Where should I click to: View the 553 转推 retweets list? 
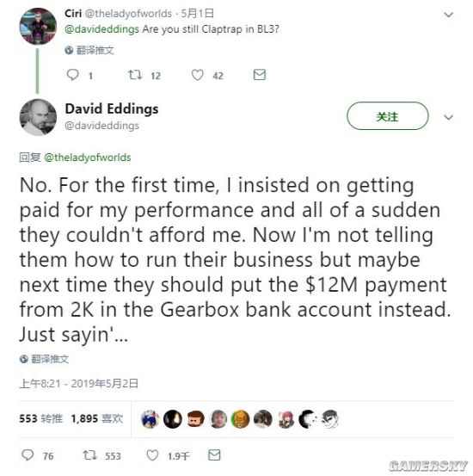click(40, 418)
